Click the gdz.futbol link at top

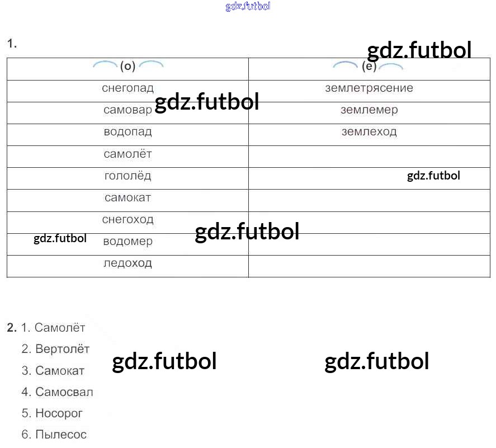click(x=248, y=6)
